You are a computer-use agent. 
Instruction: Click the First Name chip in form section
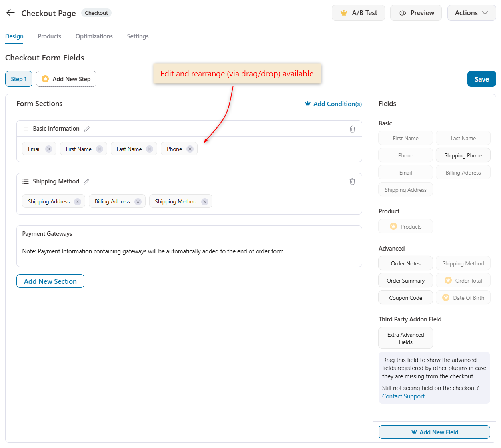coord(84,149)
